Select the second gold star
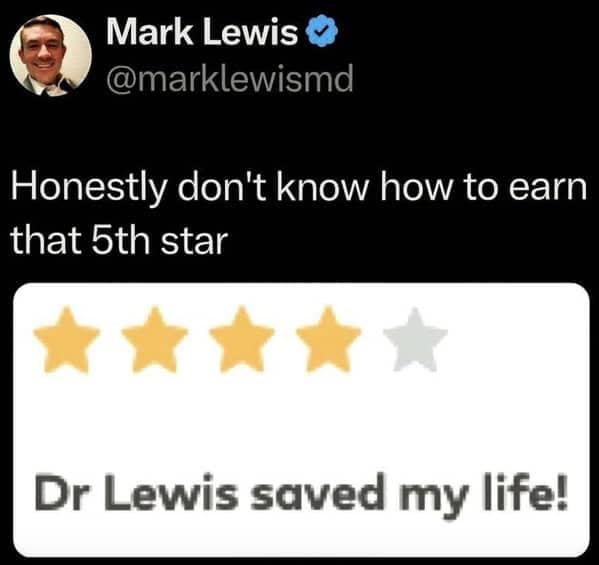 (x=154, y=340)
